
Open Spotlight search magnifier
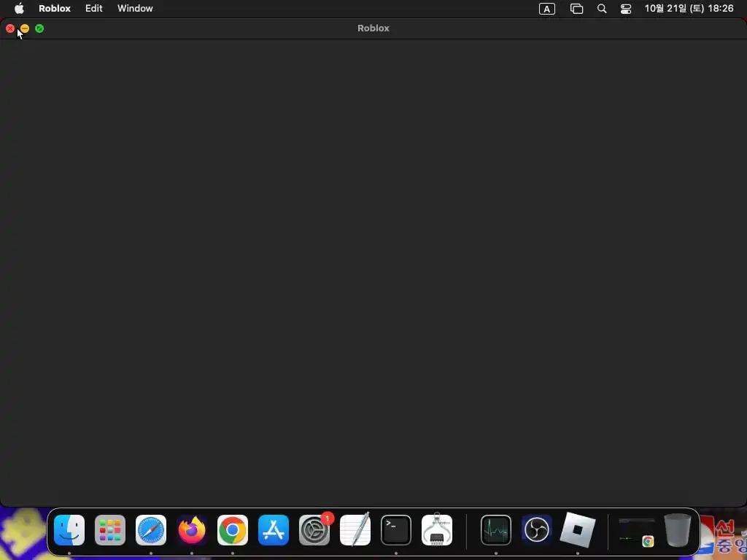[x=602, y=9]
